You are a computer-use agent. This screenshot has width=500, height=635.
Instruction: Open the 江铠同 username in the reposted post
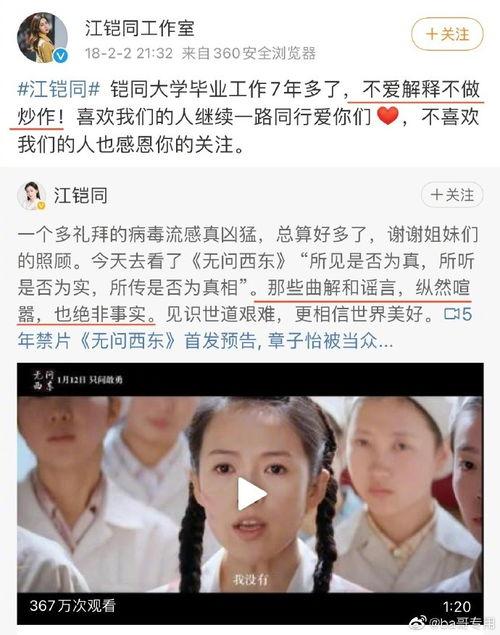tap(81, 196)
